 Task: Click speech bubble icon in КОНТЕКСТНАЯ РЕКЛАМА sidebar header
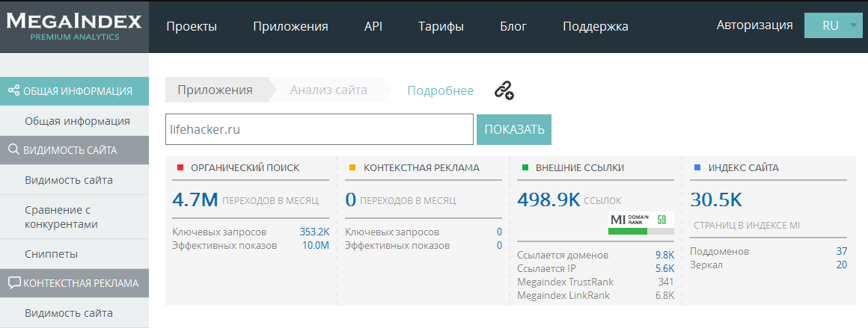tap(13, 282)
